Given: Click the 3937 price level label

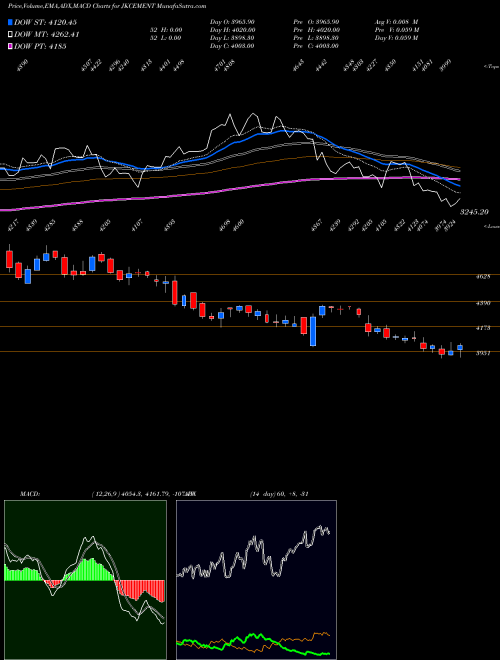Looking at the screenshot, I should 483,354.
